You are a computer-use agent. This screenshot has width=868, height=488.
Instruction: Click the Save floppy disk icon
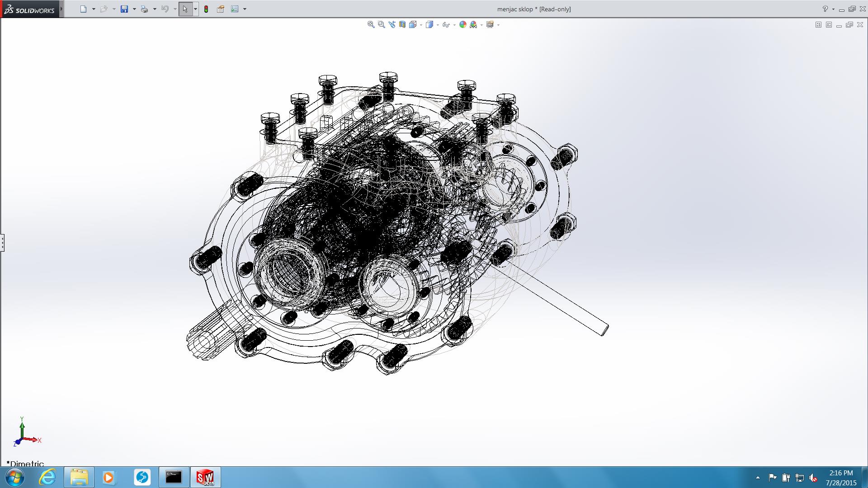coord(124,9)
